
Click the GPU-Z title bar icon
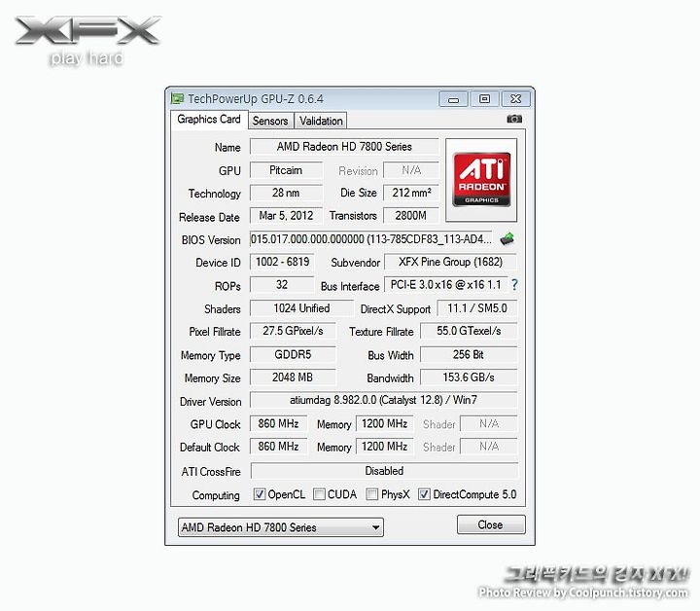(177, 98)
